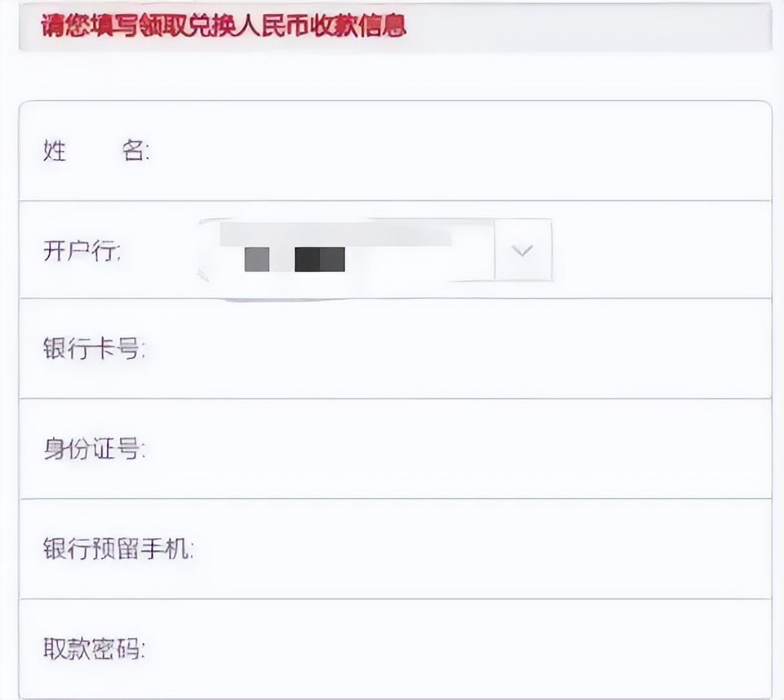Focus the 银行卡号 card number field
The width and height of the screenshot is (784, 700).
tap(452, 349)
